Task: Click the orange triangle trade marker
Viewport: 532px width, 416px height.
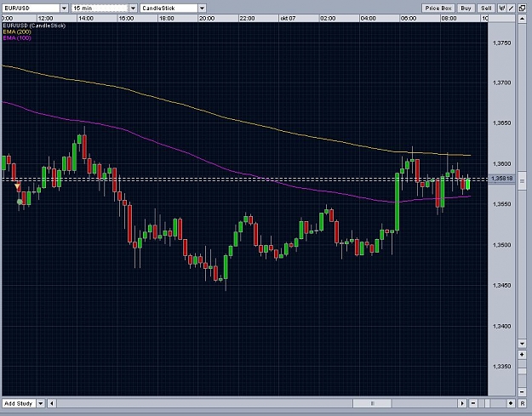Action: 17,186
